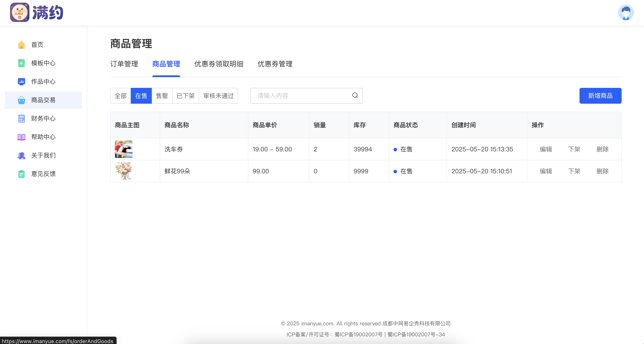Click the 满约 logo

point(37,13)
